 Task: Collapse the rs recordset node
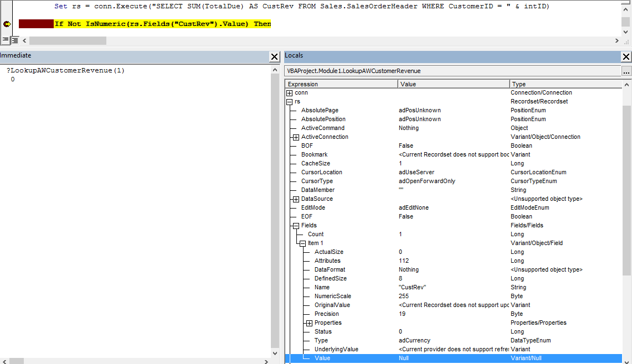pos(289,102)
